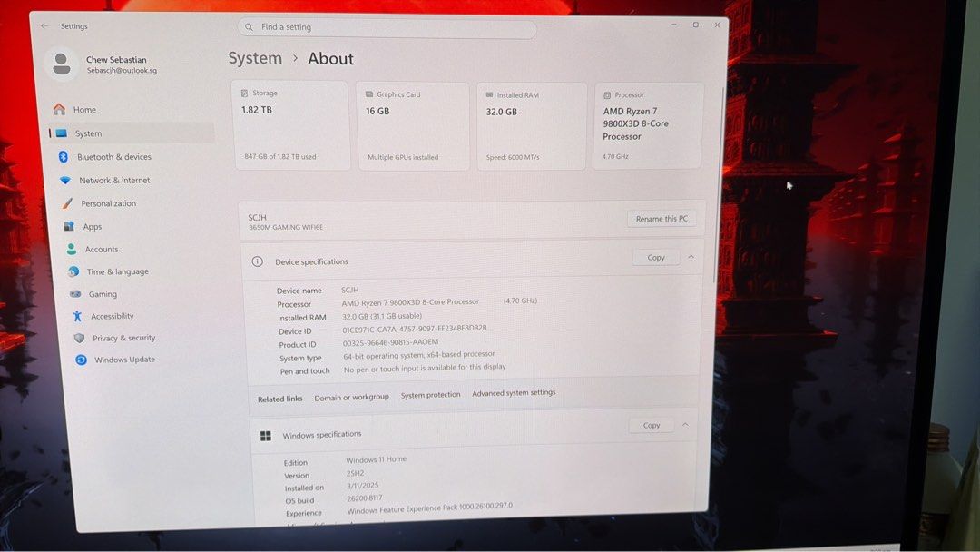
Task: Click the Version value 25H2
Action: pos(355,473)
